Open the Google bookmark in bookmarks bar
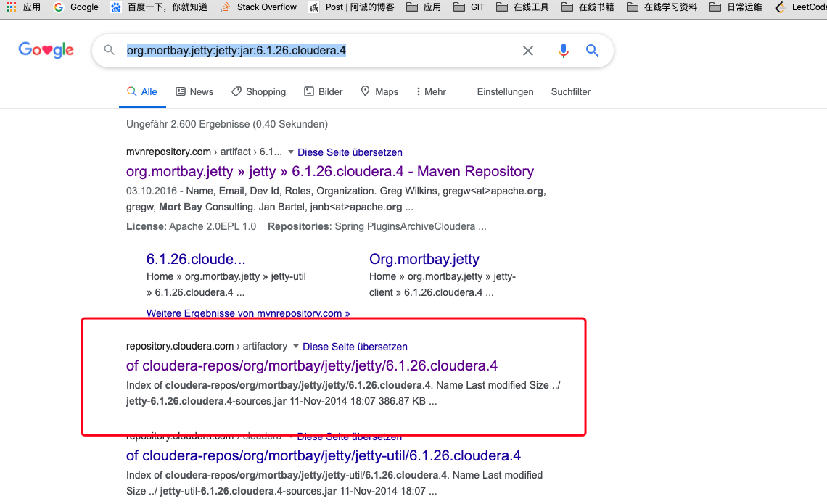Image resolution: width=827 pixels, height=504 pixels. [76, 7]
